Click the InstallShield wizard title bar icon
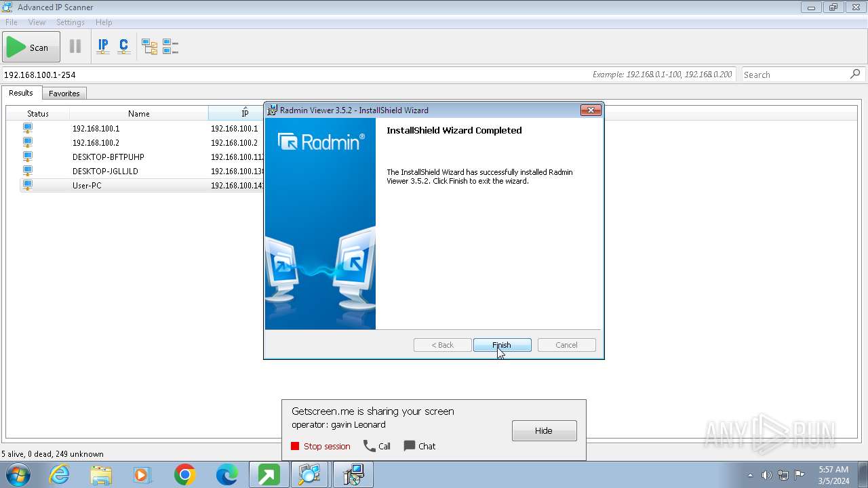This screenshot has width=868, height=488. click(x=272, y=110)
